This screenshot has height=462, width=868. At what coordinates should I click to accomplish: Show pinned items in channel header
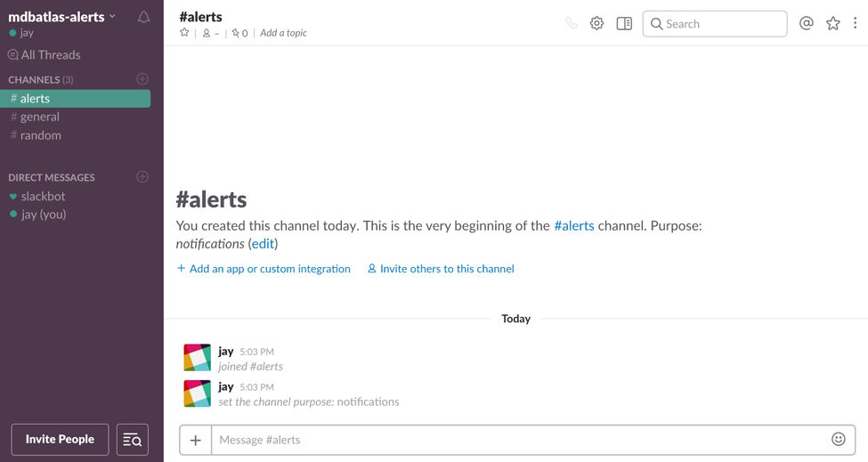point(239,33)
